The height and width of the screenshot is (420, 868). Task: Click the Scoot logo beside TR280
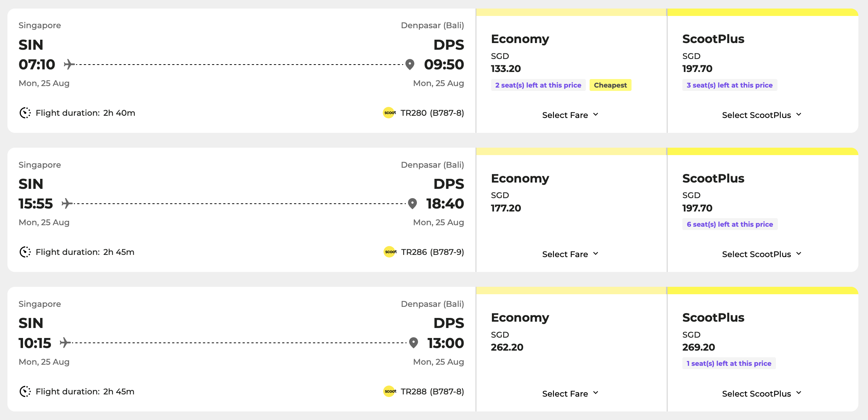[x=389, y=113]
